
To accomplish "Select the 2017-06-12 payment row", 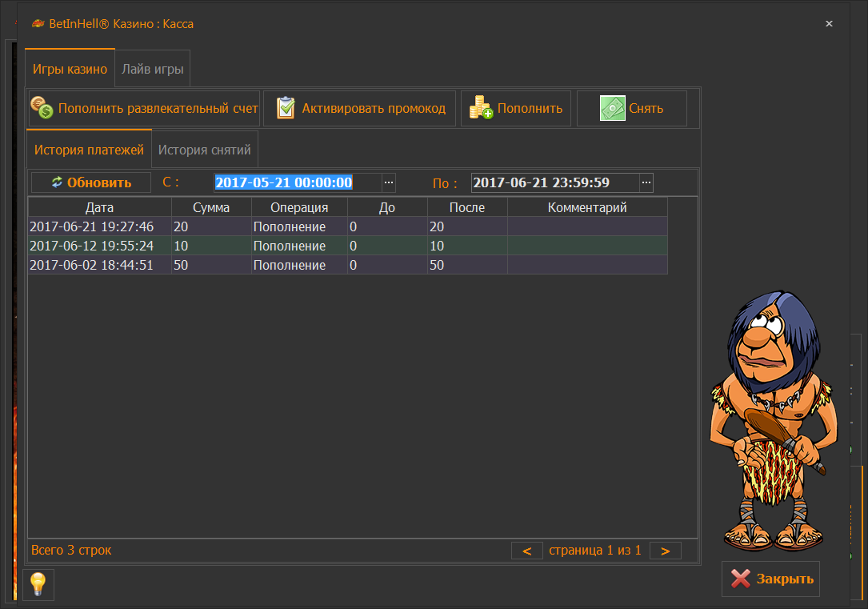I will (347, 246).
